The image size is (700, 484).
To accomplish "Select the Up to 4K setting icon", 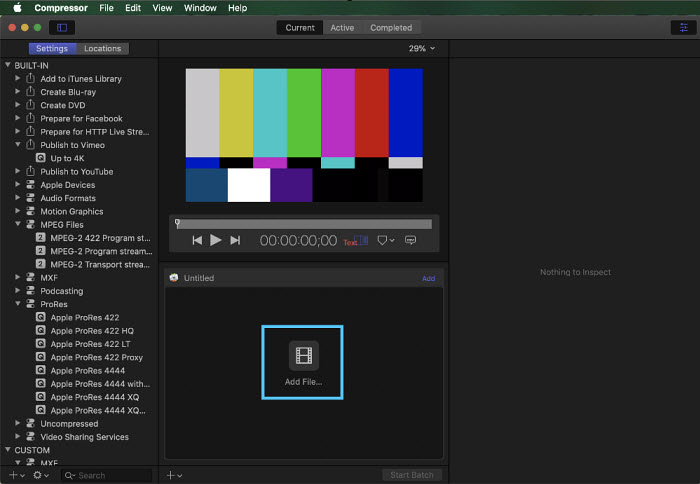I will point(41,158).
